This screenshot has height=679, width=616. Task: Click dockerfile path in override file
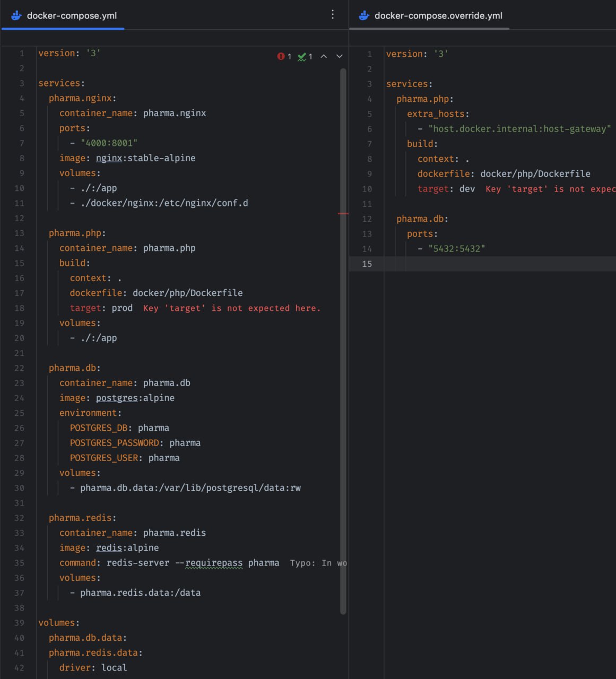pos(535,173)
